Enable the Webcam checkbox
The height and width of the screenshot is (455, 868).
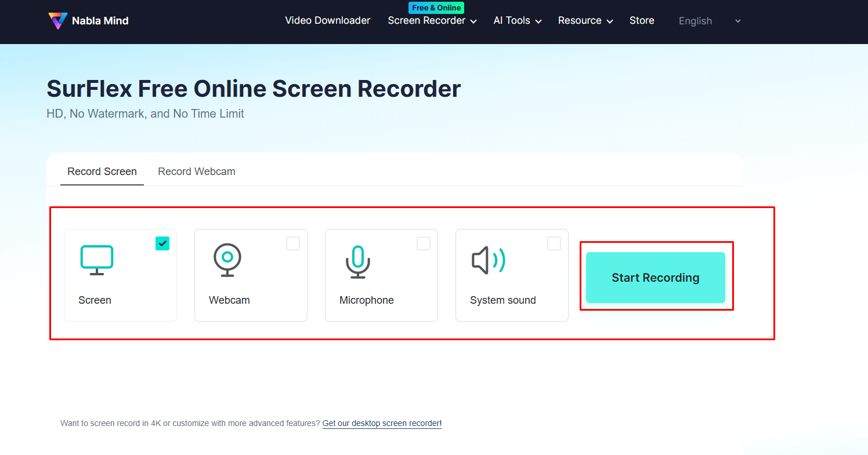[293, 243]
